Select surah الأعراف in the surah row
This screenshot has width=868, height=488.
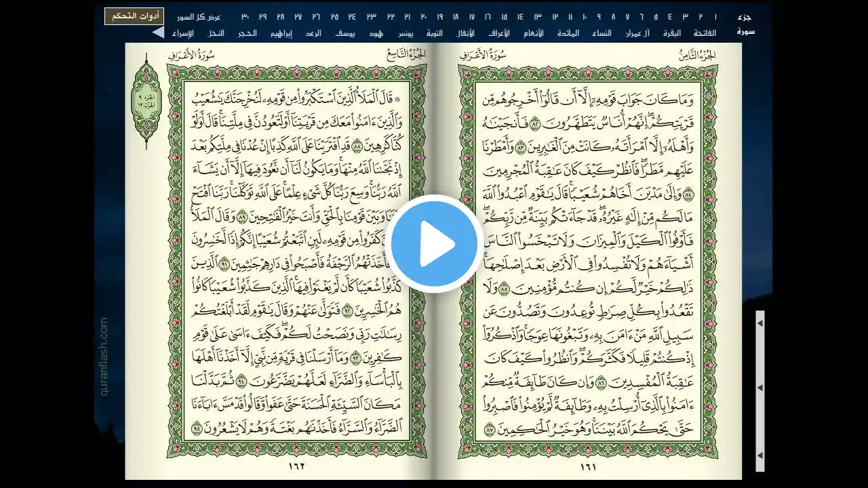[x=499, y=33]
